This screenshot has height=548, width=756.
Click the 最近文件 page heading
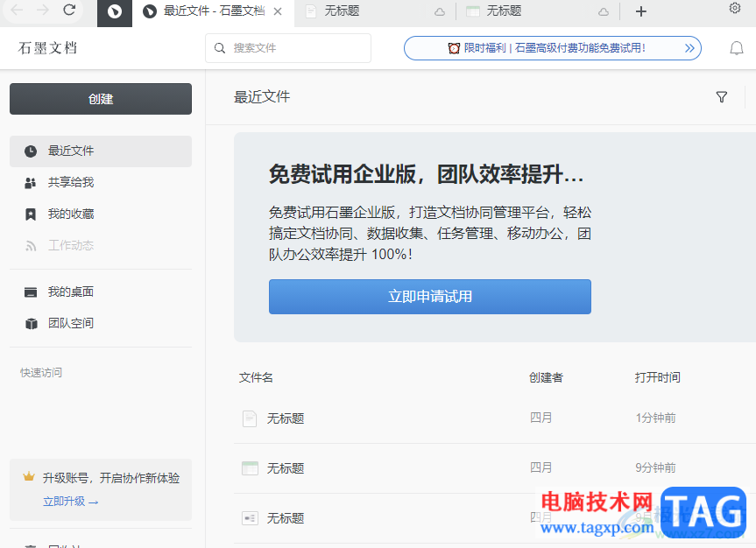[x=262, y=97]
